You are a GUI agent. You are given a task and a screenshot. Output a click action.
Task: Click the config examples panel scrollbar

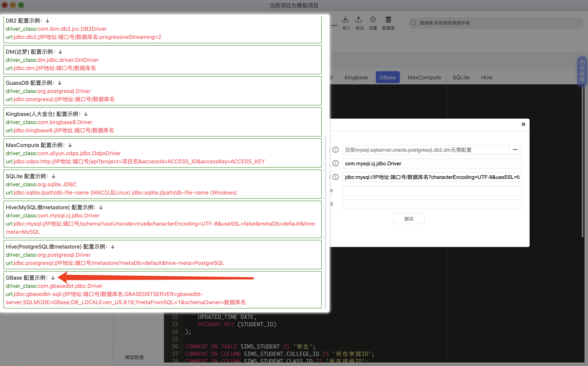(325, 222)
